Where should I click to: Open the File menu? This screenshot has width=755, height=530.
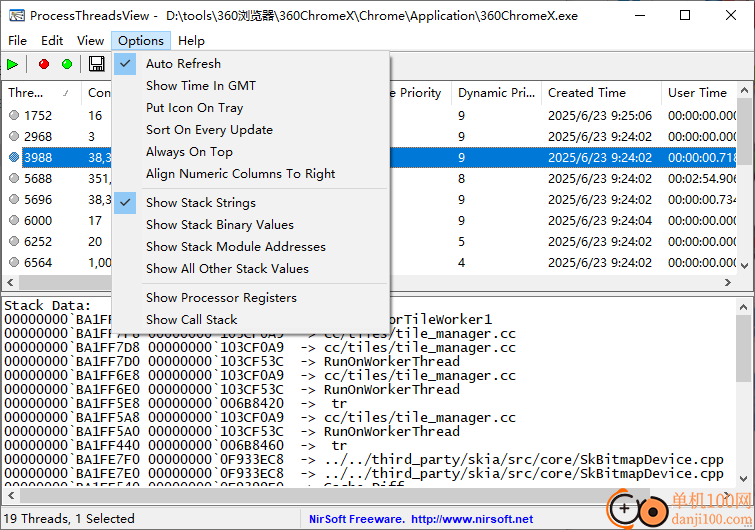(17, 41)
